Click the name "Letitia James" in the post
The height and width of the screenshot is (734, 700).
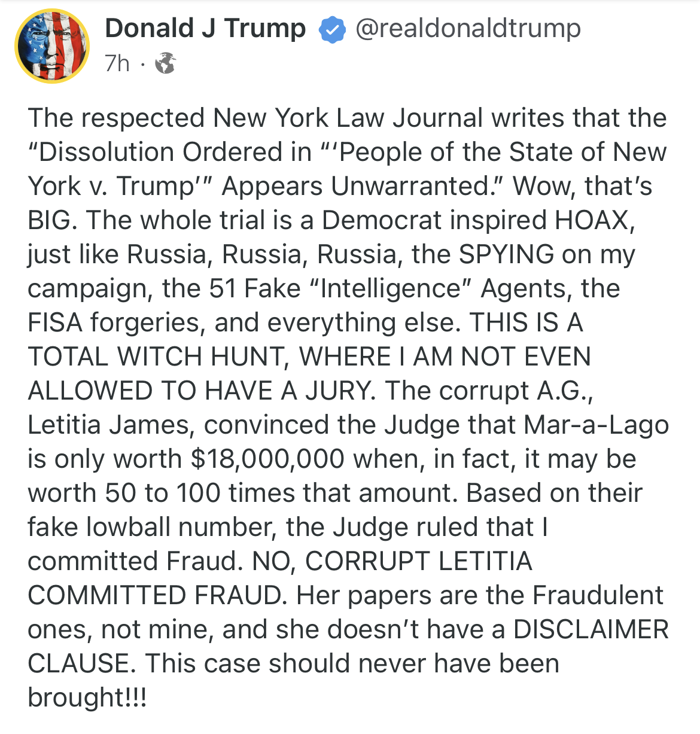pyautogui.click(x=111, y=425)
